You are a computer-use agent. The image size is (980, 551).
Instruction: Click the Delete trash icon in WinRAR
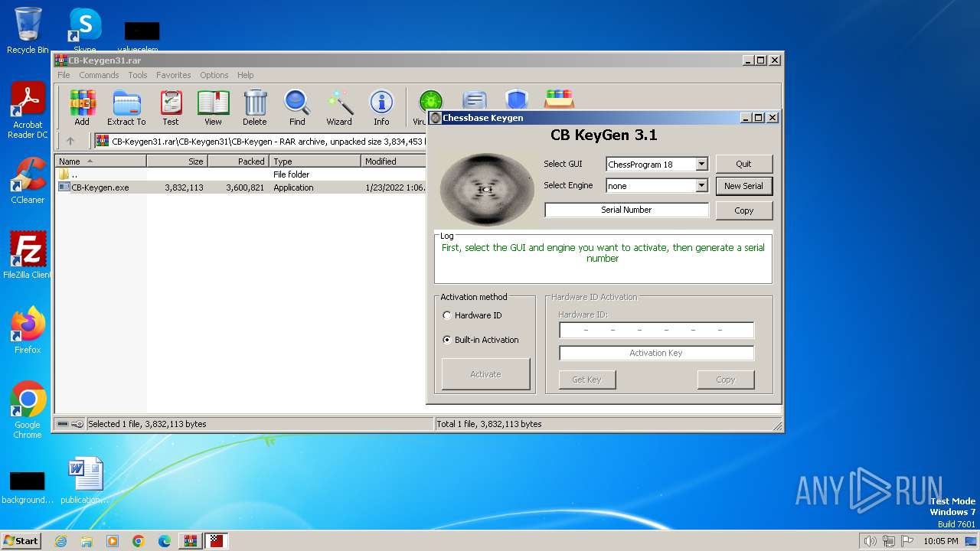point(255,107)
